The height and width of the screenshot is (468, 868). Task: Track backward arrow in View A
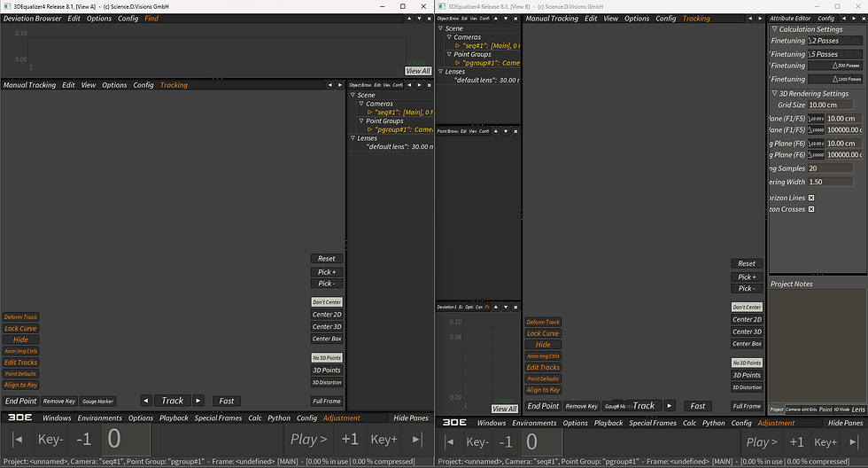coord(145,401)
